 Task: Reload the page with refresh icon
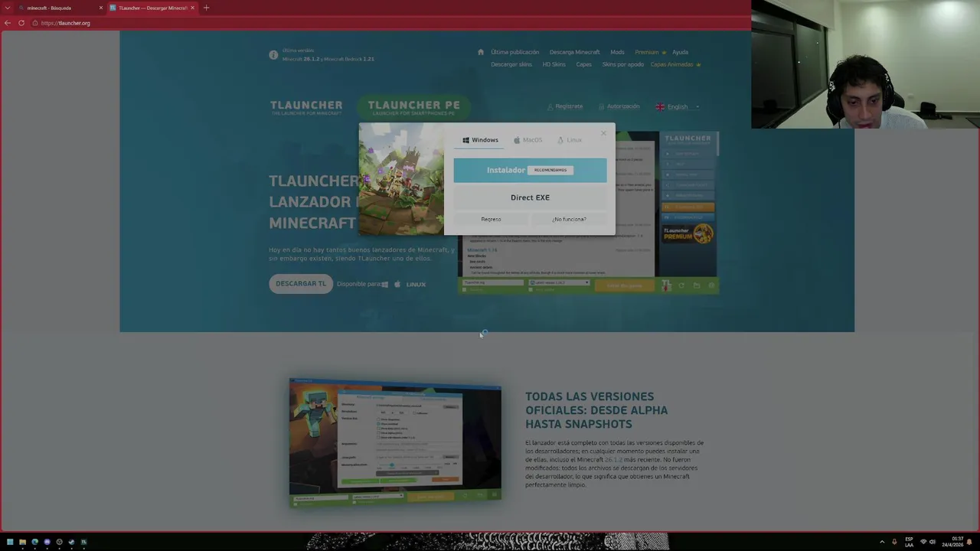21,23
